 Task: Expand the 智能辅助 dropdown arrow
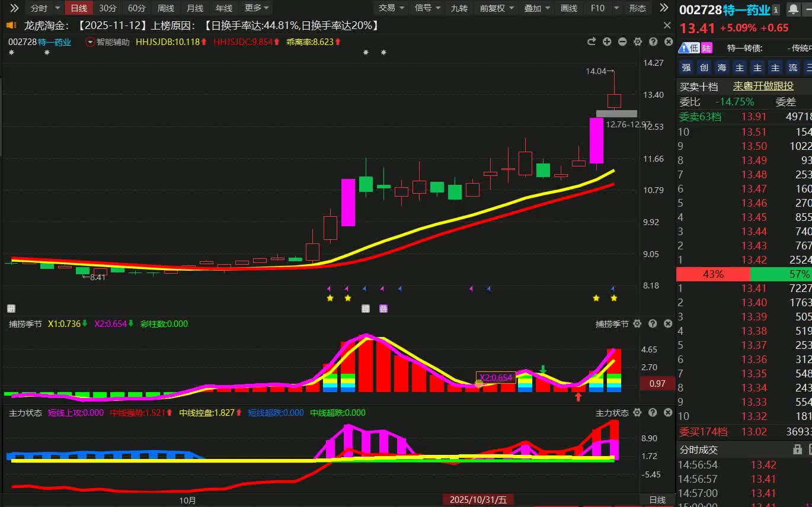click(x=89, y=42)
